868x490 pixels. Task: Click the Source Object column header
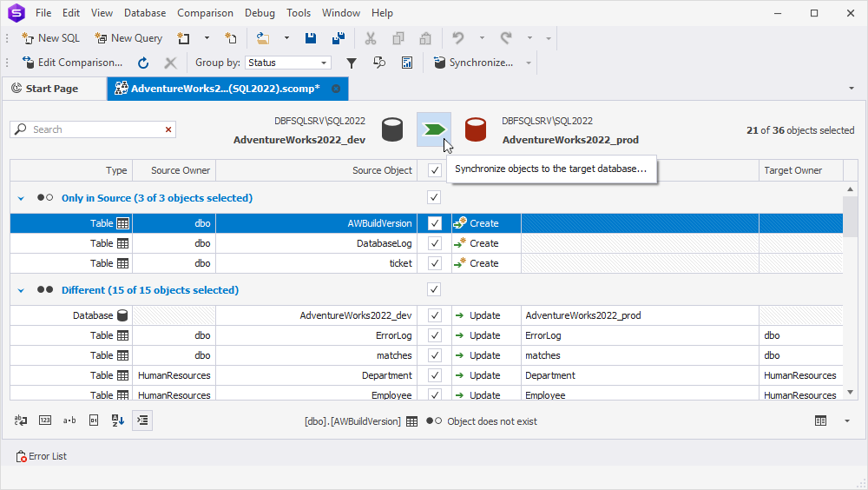click(x=316, y=171)
